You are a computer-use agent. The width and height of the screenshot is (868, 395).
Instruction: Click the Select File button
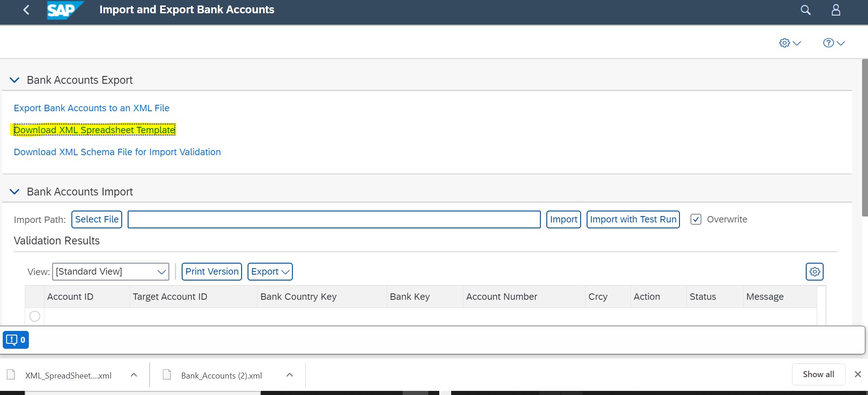tap(97, 220)
